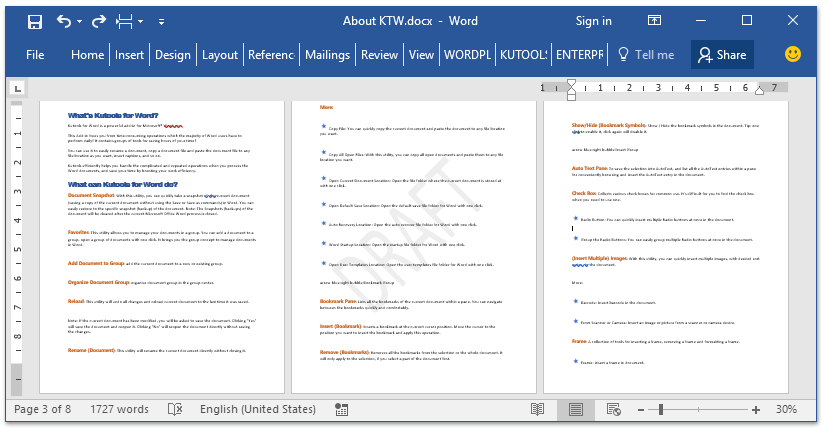Click the first page of the document

pos(162,247)
